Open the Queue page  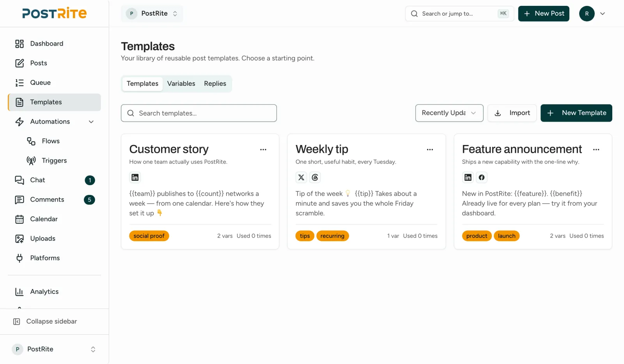(54, 83)
